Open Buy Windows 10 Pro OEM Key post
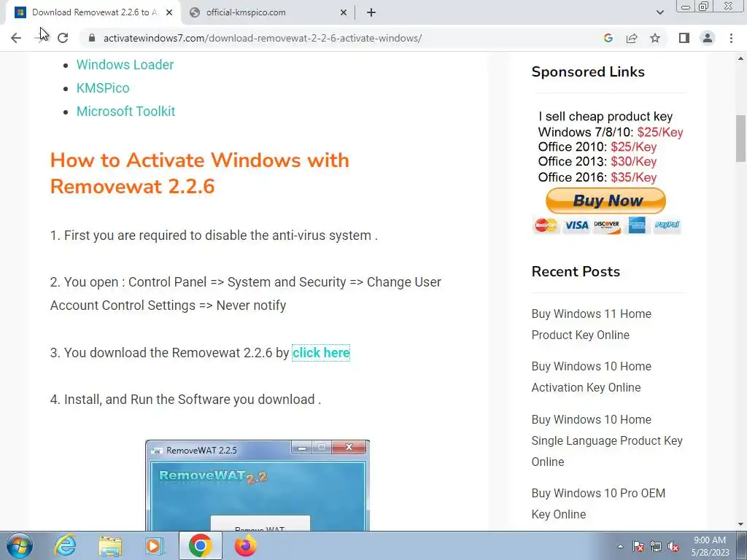747x560 pixels. coord(598,504)
